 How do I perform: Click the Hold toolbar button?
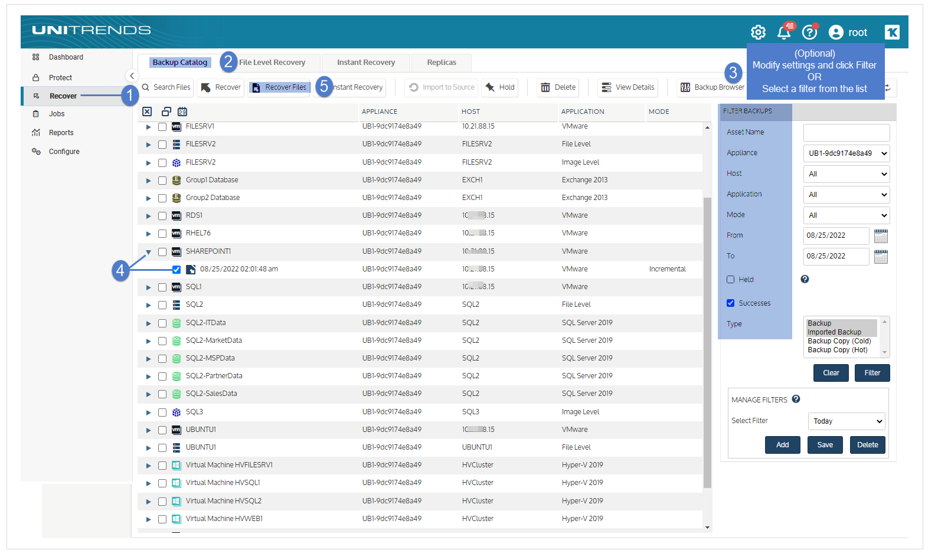pyautogui.click(x=500, y=87)
